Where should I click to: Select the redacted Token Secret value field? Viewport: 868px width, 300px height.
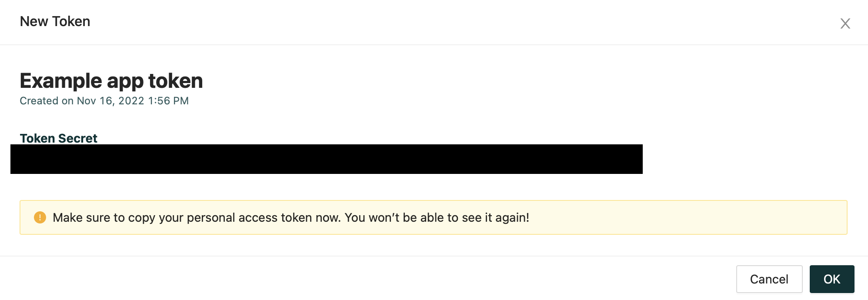click(x=326, y=159)
